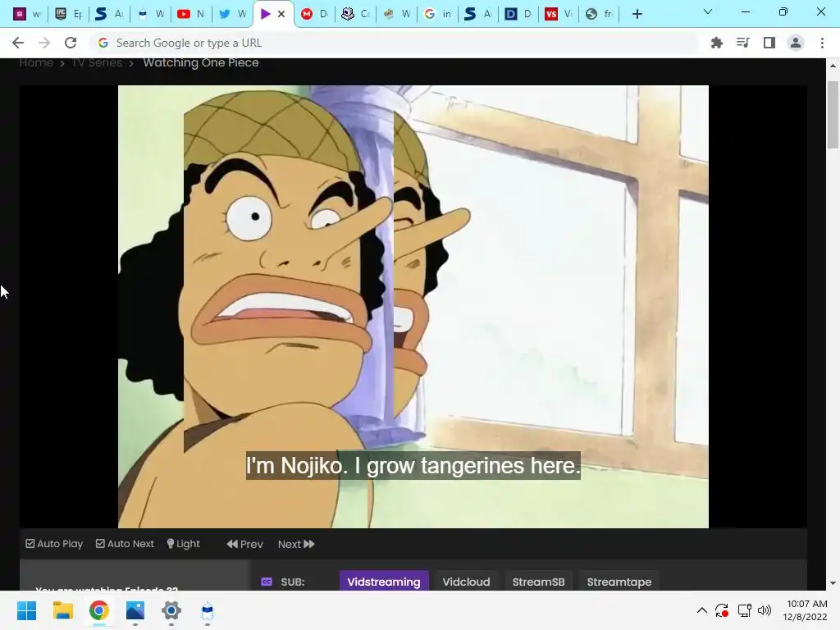Open the volume speaker tray icon
Screen dimensions: 840x630
[765, 610]
